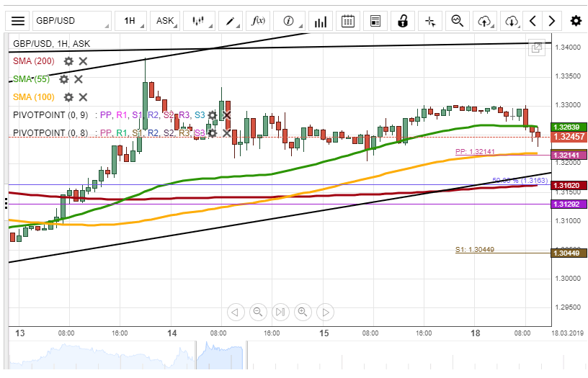
Task: Click the cloud download load icon
Action: coord(510,21)
